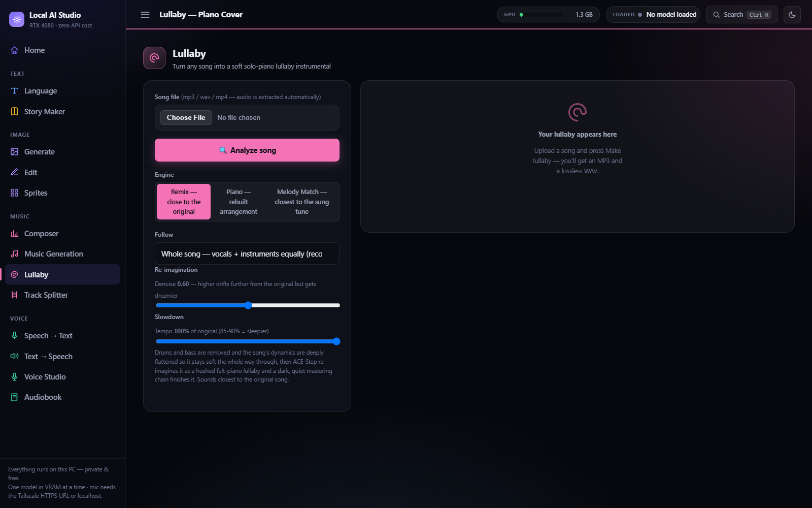Click the Sprites grid icon
The image size is (812, 508).
tap(15, 193)
